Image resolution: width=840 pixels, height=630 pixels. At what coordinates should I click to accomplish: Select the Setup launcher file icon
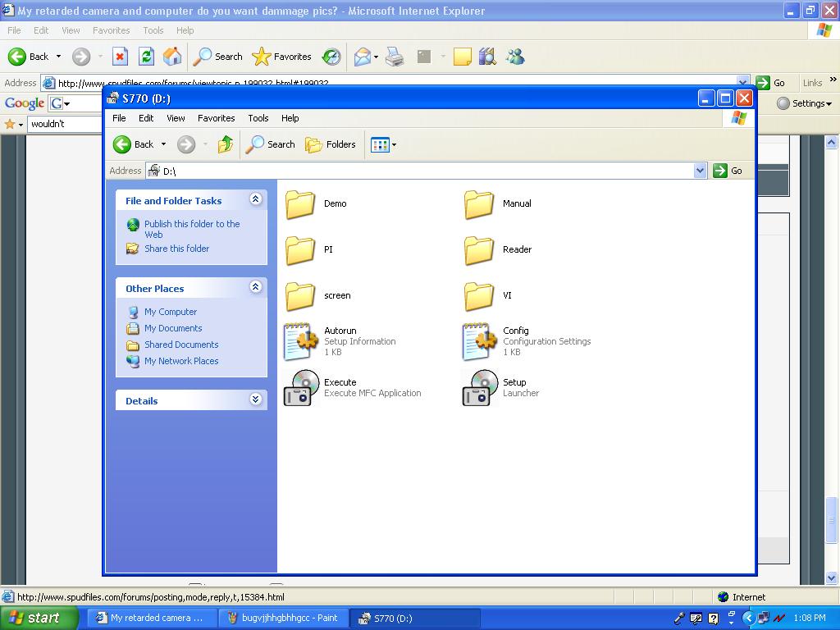[480, 388]
